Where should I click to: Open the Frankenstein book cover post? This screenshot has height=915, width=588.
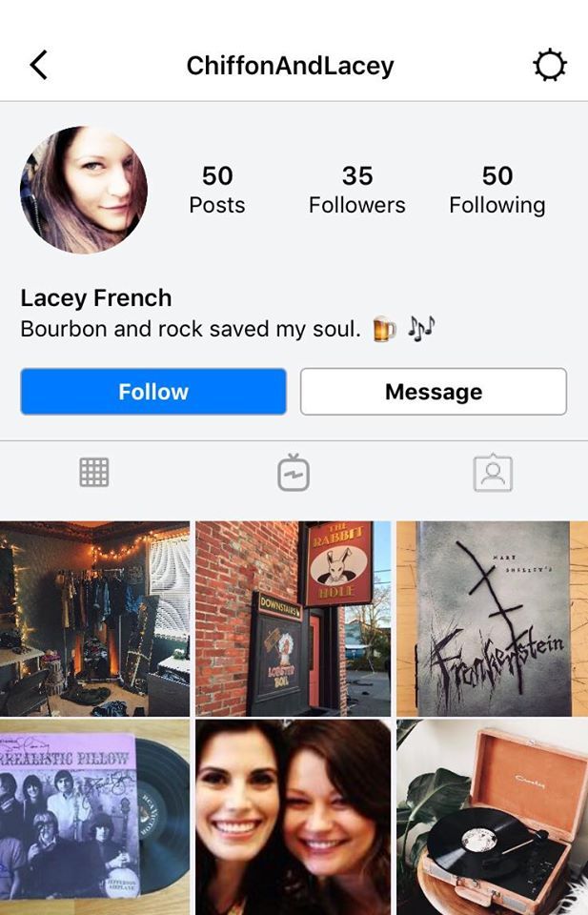[493, 619]
